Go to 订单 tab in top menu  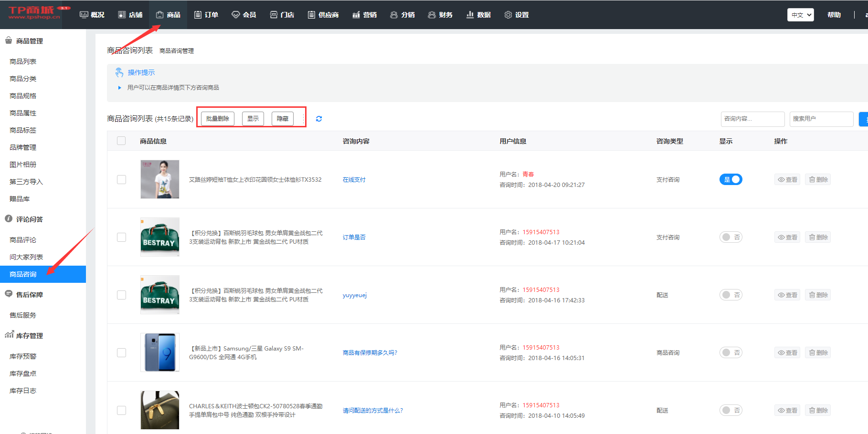click(x=206, y=15)
